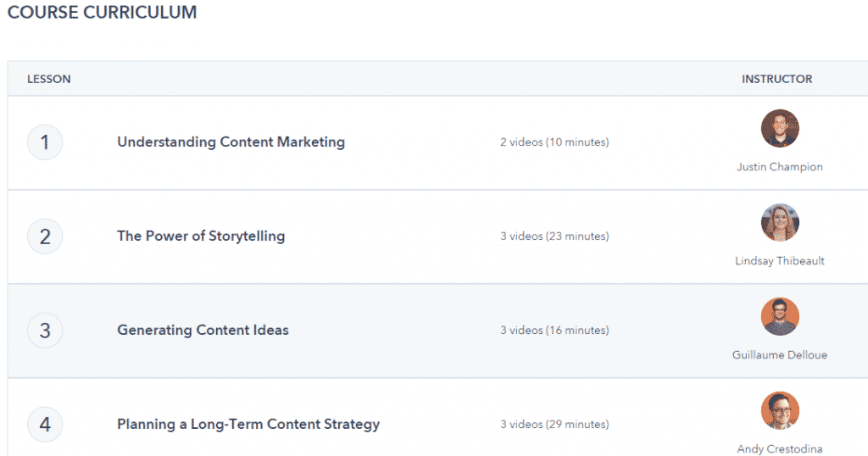Click the lesson 2 number circle

pyautogui.click(x=45, y=236)
